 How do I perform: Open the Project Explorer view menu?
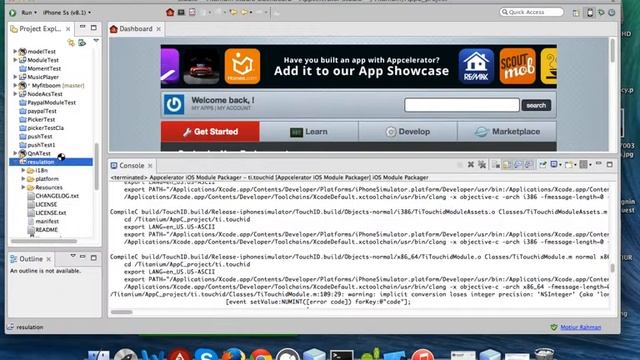pos(96,41)
